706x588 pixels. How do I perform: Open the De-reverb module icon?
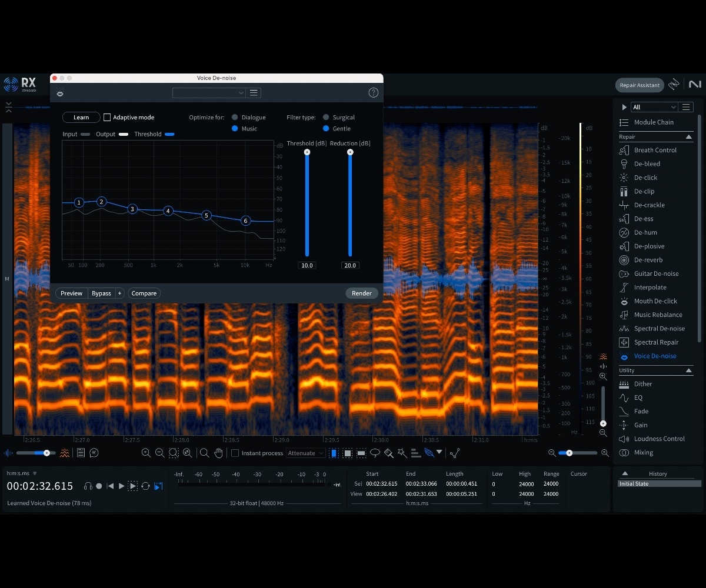(x=624, y=260)
